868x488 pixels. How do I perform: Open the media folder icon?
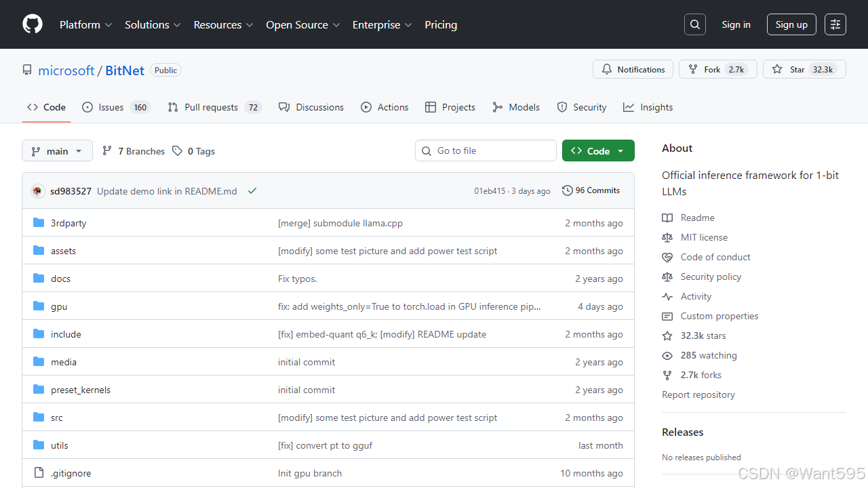coord(39,362)
